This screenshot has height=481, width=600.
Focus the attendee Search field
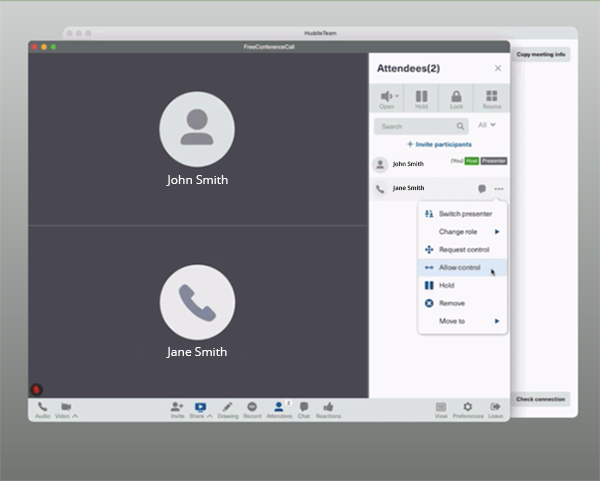(x=421, y=126)
